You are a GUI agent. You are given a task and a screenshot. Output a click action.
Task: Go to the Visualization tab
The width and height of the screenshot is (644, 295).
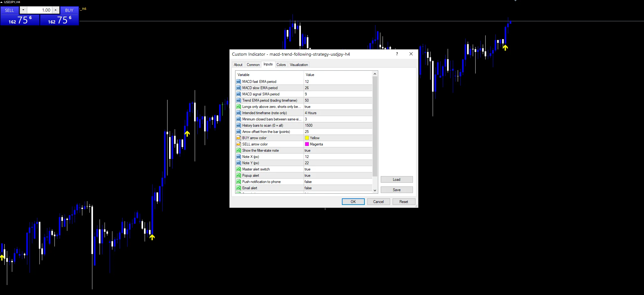click(x=299, y=65)
